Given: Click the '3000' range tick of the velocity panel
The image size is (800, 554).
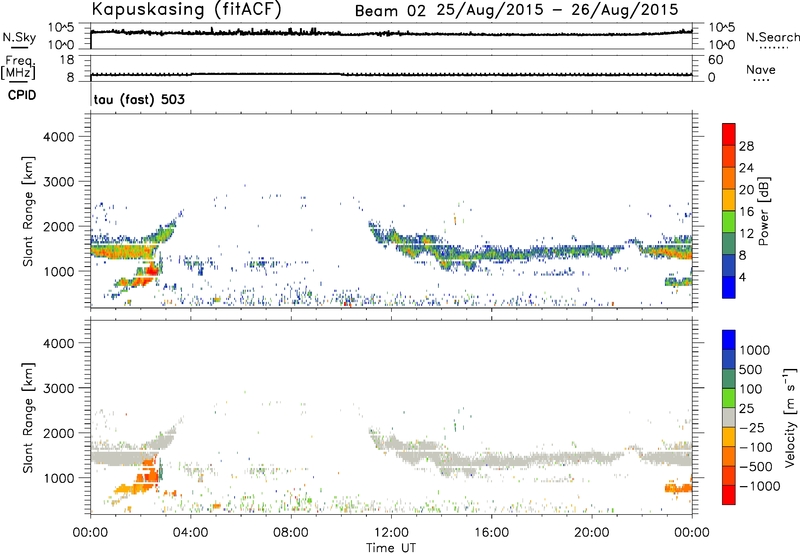Looking at the screenshot, I should point(59,388).
